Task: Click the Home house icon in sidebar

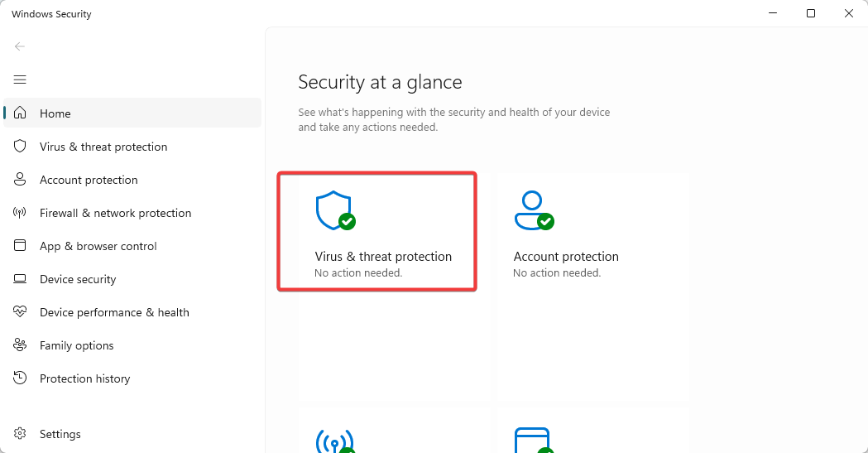Action: click(x=20, y=113)
